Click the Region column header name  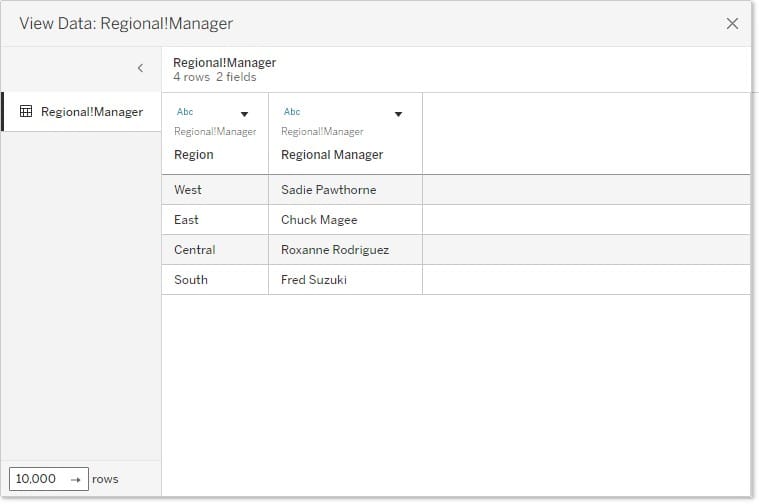tap(194, 155)
